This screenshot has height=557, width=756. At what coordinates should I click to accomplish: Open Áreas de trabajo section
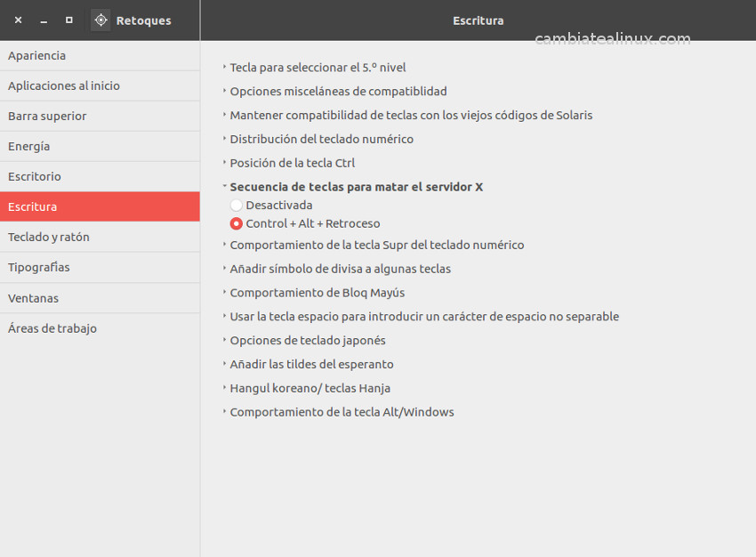[x=100, y=328]
